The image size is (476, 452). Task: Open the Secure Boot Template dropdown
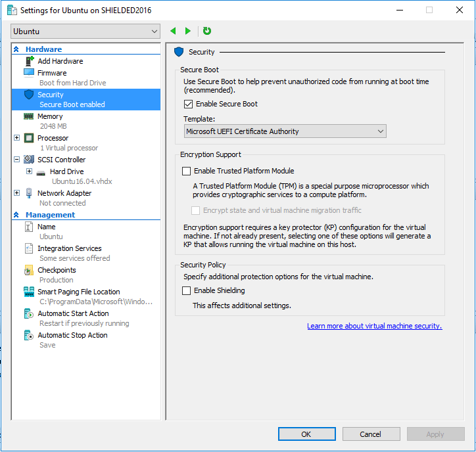(x=285, y=131)
